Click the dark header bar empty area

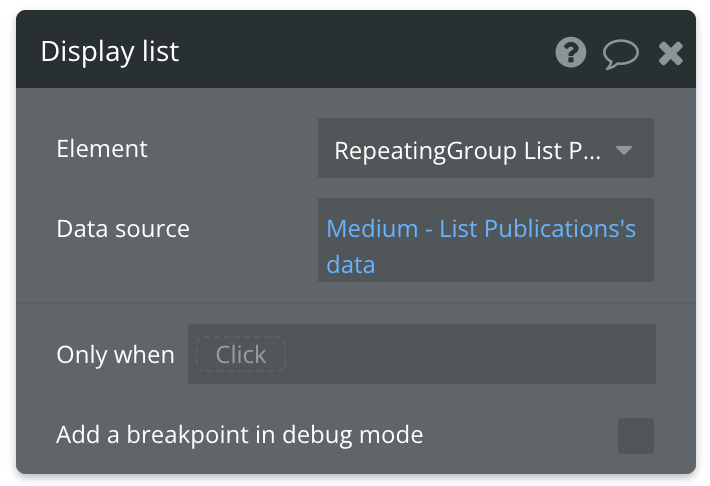[360, 52]
